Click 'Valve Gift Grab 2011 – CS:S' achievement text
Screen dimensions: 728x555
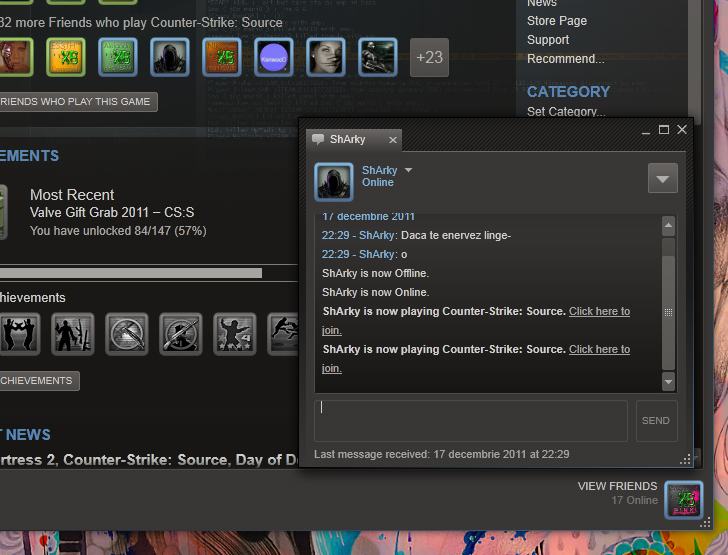(112, 213)
